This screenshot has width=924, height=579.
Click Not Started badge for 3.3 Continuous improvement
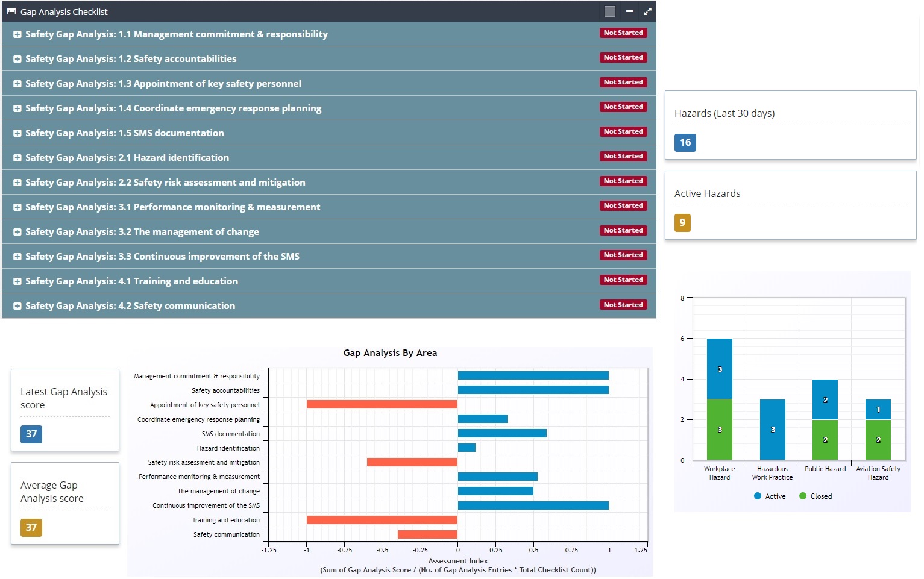click(x=623, y=255)
